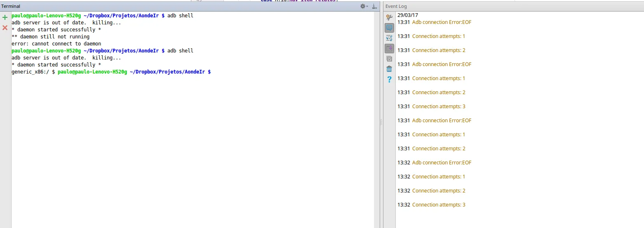Click the 29/03/17 date in Event Log
The image size is (644, 228).
407,15
